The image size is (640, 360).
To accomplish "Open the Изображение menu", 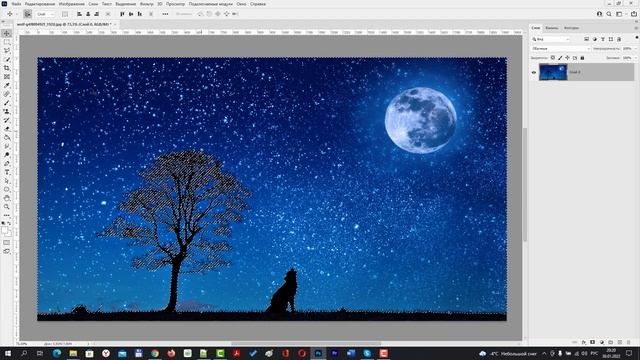I will [x=71, y=4].
